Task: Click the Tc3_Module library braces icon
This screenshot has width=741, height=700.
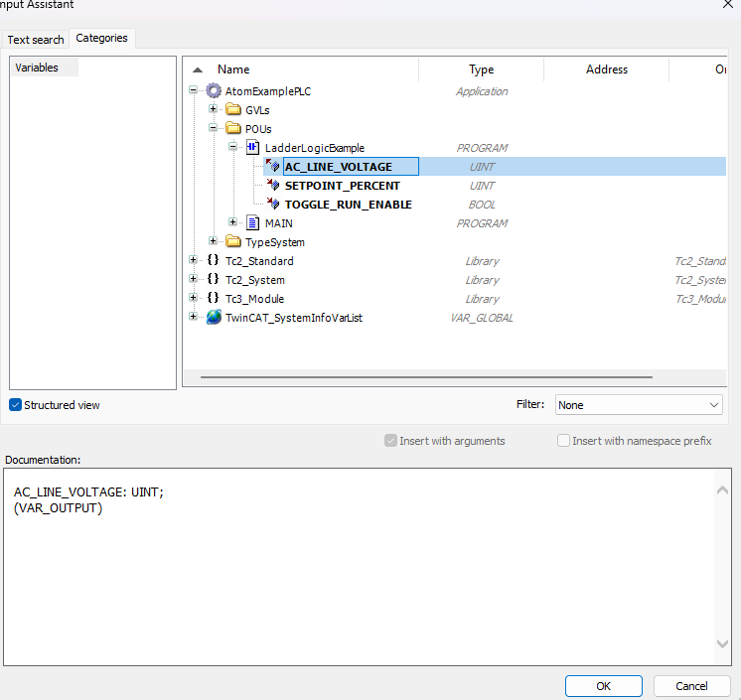Action: pos(214,298)
